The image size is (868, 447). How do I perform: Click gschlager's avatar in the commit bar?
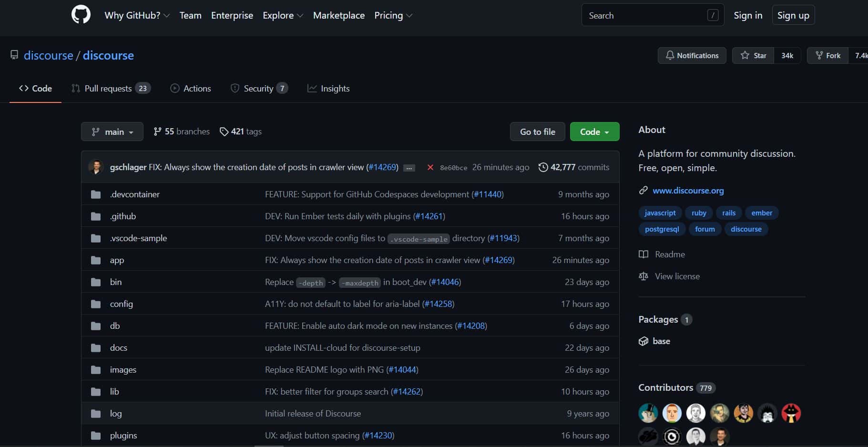coord(97,167)
